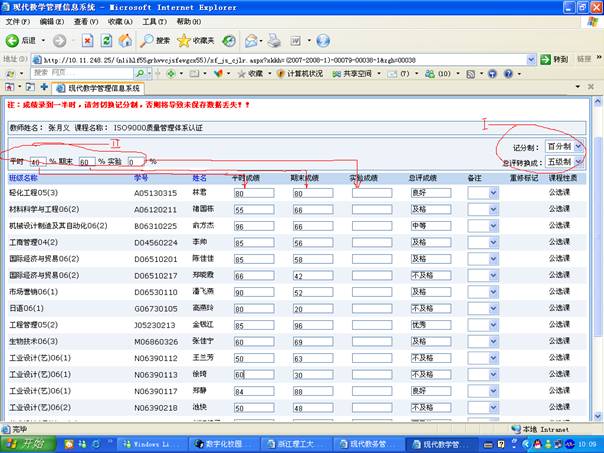Switch to the 浙江理工大 taskbar window
The image size is (604, 453).
tap(300, 443)
